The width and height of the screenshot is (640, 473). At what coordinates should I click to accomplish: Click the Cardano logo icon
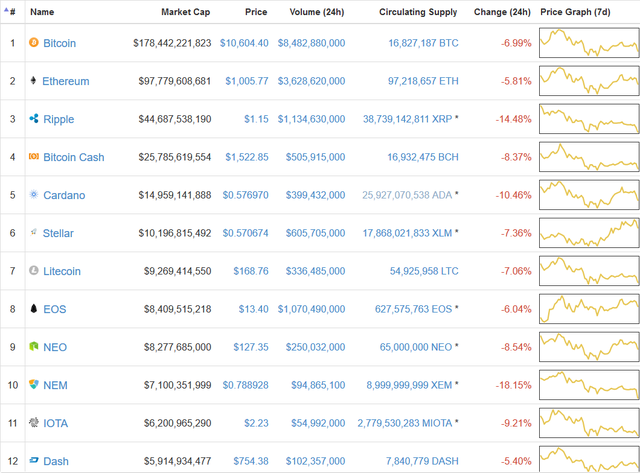34,195
